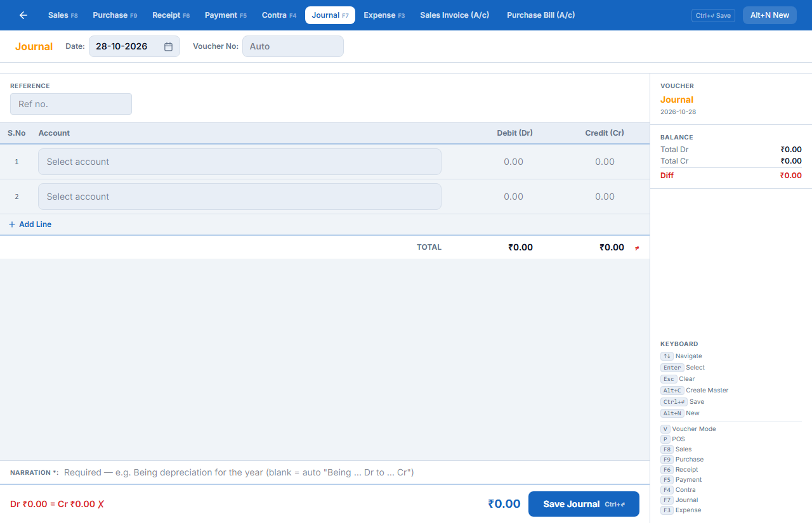Click the Voucher No field
The width and height of the screenshot is (812, 523).
pyautogui.click(x=293, y=46)
